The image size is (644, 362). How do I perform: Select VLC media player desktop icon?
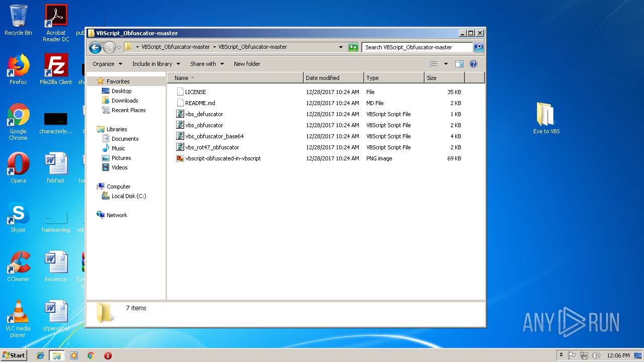[18, 319]
